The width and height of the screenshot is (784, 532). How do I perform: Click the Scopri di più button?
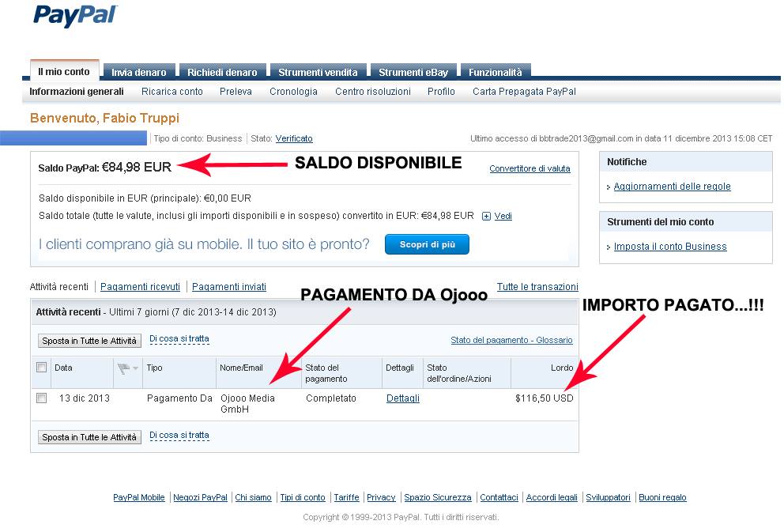pos(427,244)
